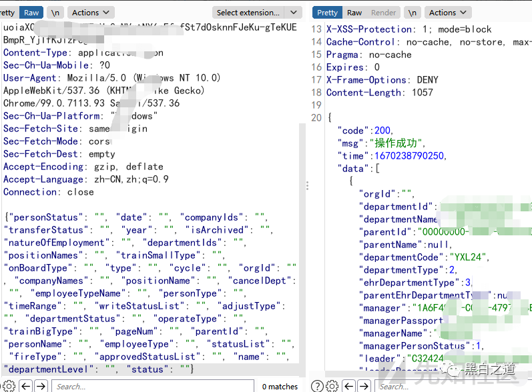The height and width of the screenshot is (392, 532).
Task: Switch response view to Pretty
Action: (x=327, y=13)
